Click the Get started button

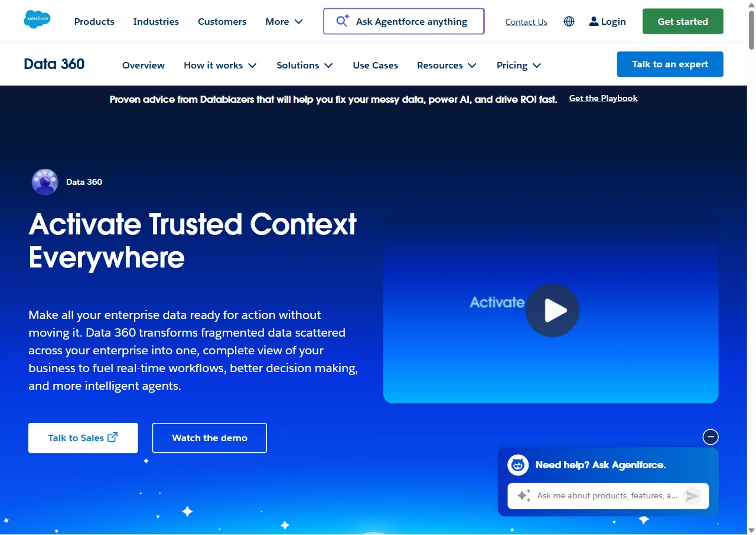pyautogui.click(x=683, y=21)
